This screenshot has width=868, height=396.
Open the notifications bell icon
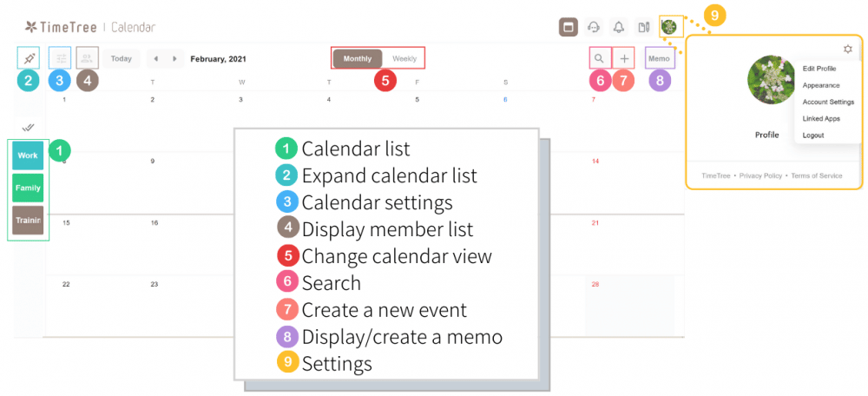click(619, 27)
